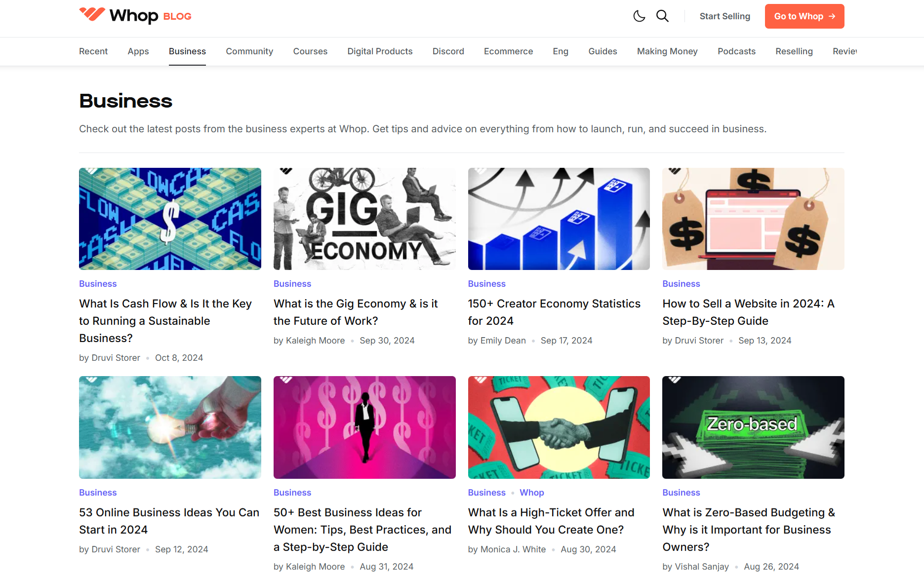The height and width of the screenshot is (574, 924).
Task: Select the Community nav item
Action: (249, 51)
